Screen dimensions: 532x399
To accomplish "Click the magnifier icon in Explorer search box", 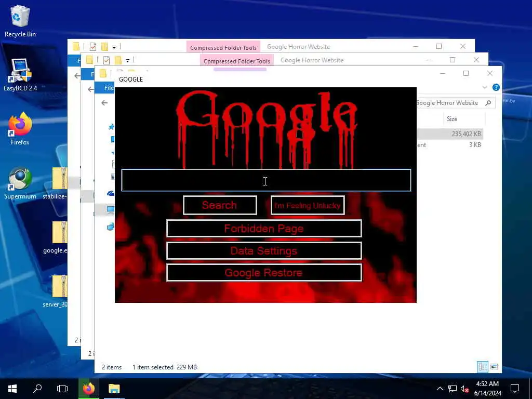I will [488, 103].
